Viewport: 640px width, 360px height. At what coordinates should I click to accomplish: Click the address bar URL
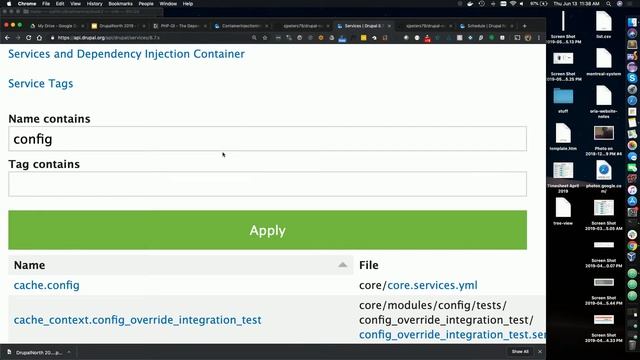[108, 38]
